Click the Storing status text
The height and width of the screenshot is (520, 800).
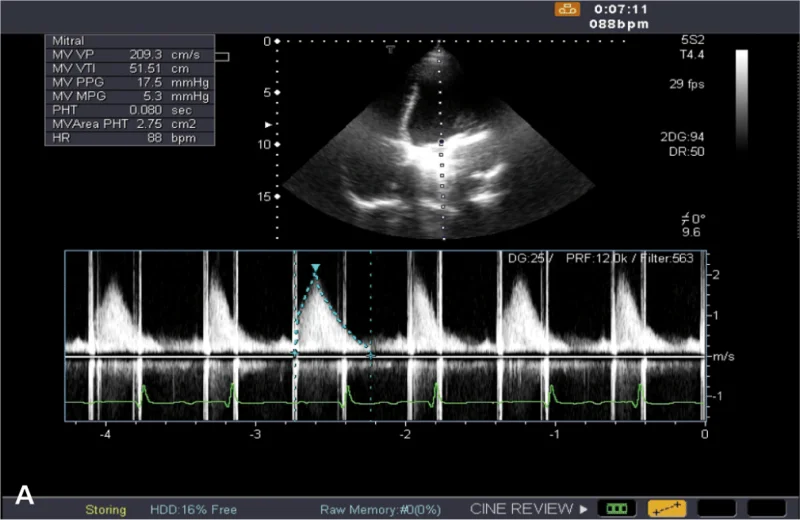(x=106, y=510)
